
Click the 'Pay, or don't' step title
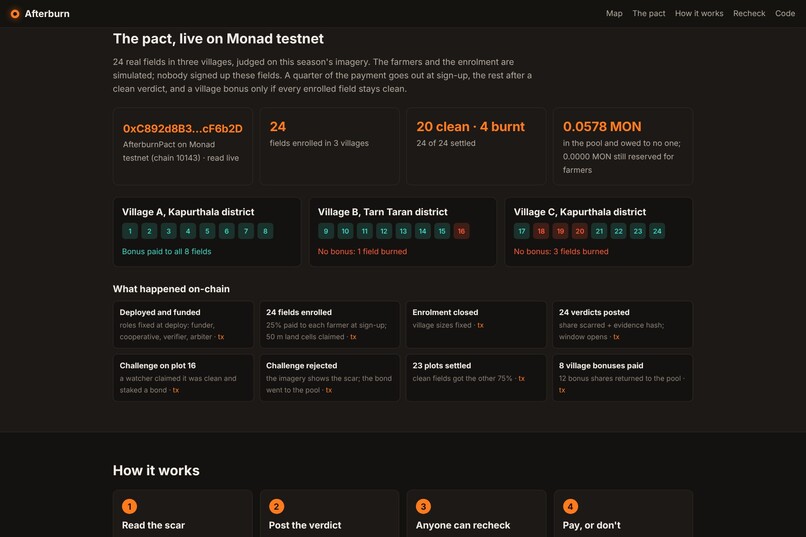[x=592, y=525]
